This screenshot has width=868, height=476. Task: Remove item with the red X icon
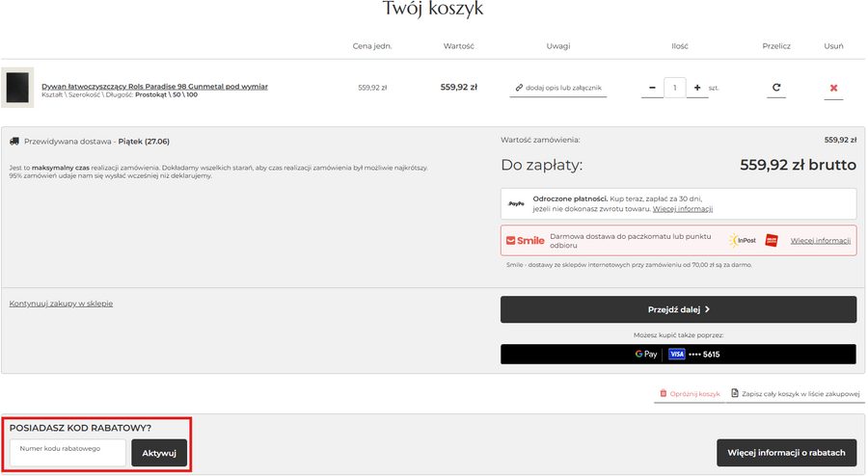click(x=833, y=89)
